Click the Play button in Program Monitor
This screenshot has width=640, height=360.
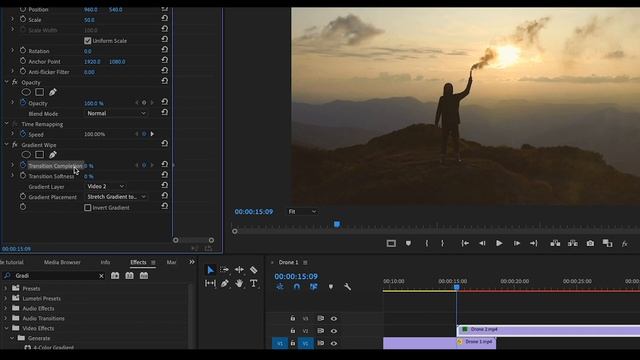tap(499, 243)
